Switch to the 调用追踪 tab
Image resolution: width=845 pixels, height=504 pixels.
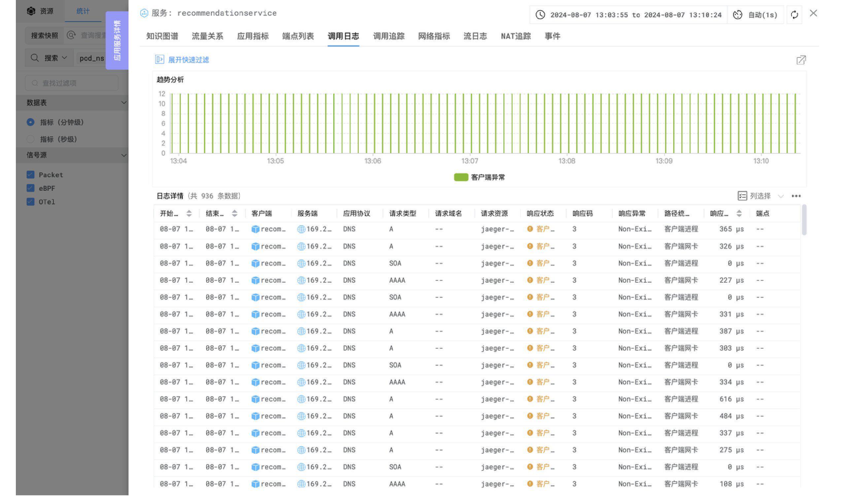pyautogui.click(x=389, y=36)
